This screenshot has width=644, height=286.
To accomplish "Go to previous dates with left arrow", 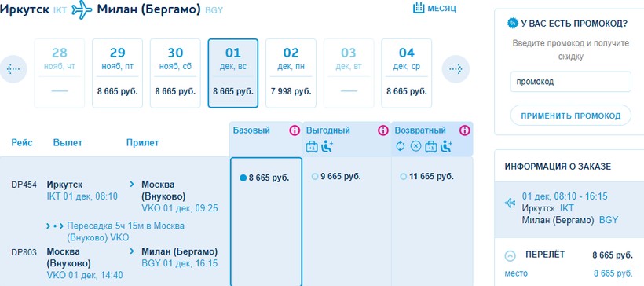I will click(13, 69).
